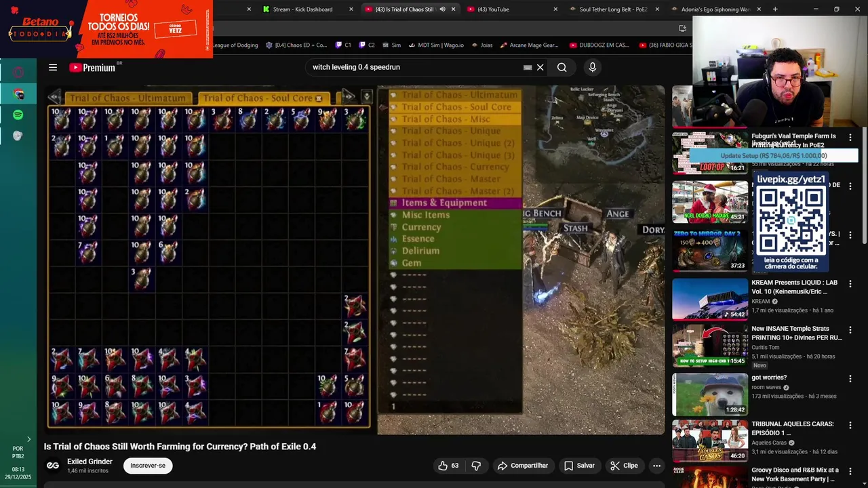This screenshot has height=488, width=868.
Task: Close the (43) YouTube tab
Action: 555,9
